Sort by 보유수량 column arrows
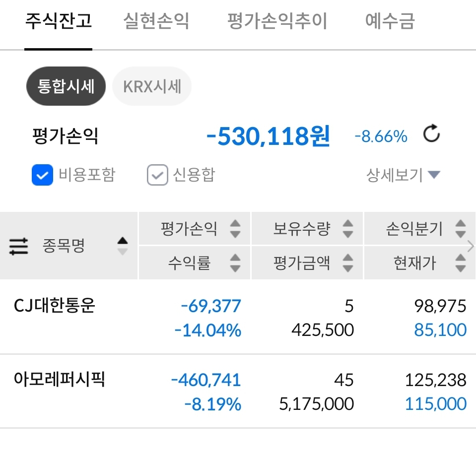Viewport: 476px width, 461px height. (x=348, y=229)
